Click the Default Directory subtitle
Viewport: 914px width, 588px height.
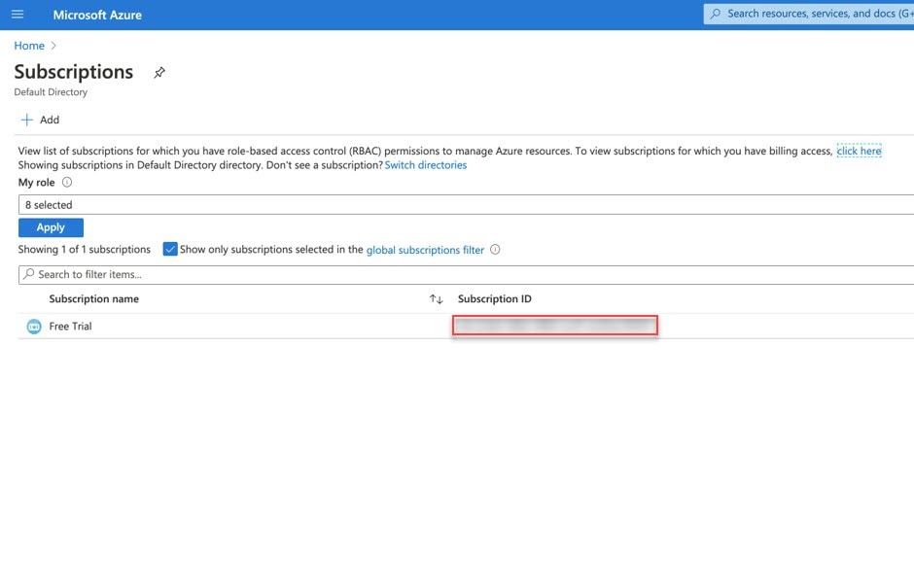pos(51,92)
